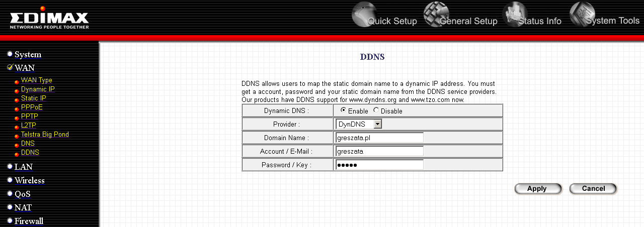Click the red bullet next to Telstra Big Pond

click(17, 136)
